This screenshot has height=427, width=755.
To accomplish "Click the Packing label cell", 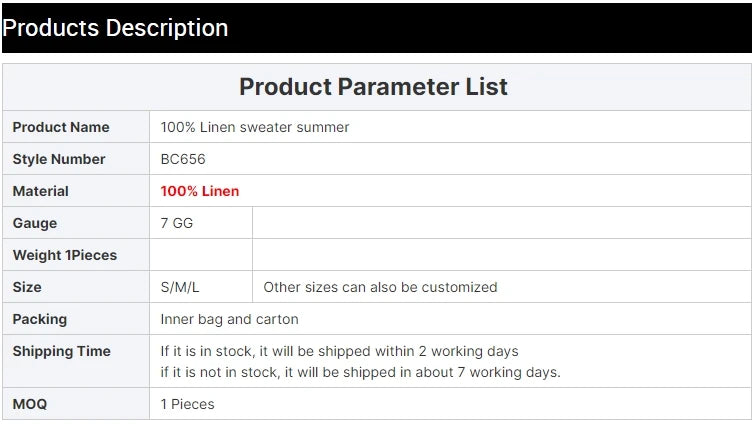I will click(76, 319).
